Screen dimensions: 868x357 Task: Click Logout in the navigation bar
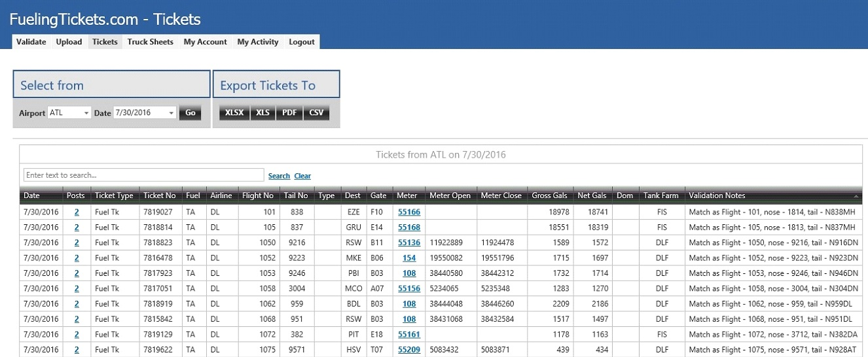pyautogui.click(x=302, y=42)
